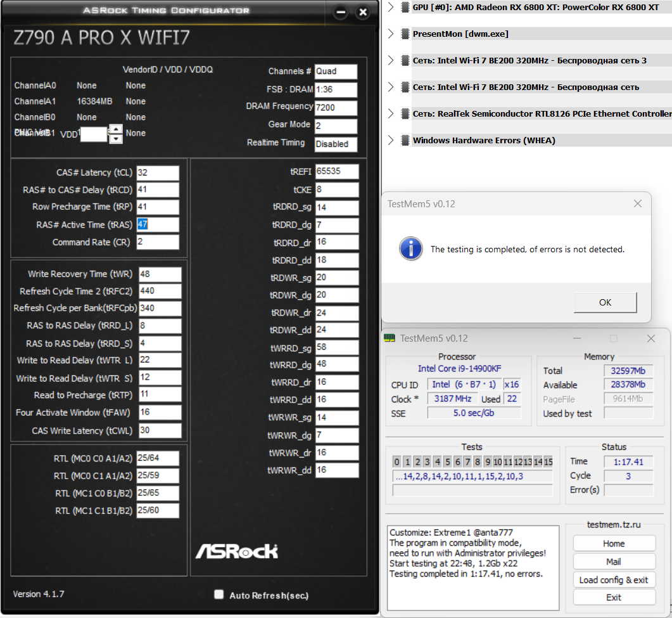Click the Exit button in TestMem5
This screenshot has height=618, width=672.
[614, 598]
